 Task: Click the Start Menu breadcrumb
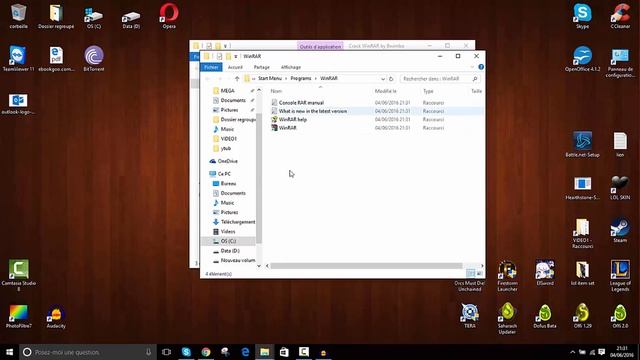tap(270, 78)
